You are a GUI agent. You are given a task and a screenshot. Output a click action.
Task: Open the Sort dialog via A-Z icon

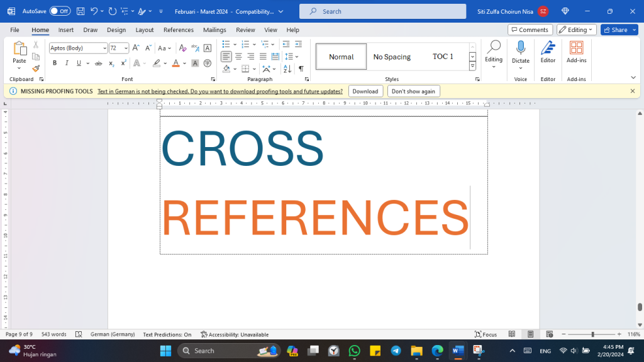[x=286, y=69]
